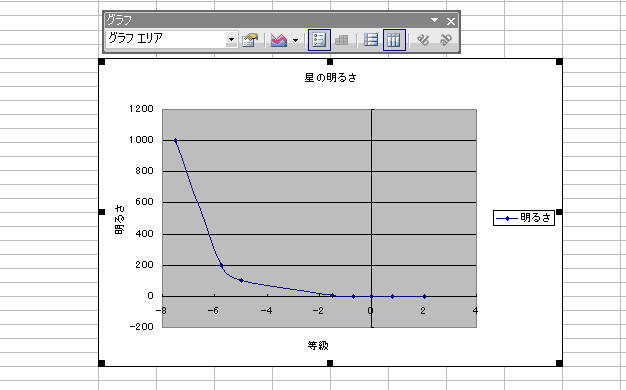
Task: Click the angle text clockwise icon
Action: (x=423, y=40)
